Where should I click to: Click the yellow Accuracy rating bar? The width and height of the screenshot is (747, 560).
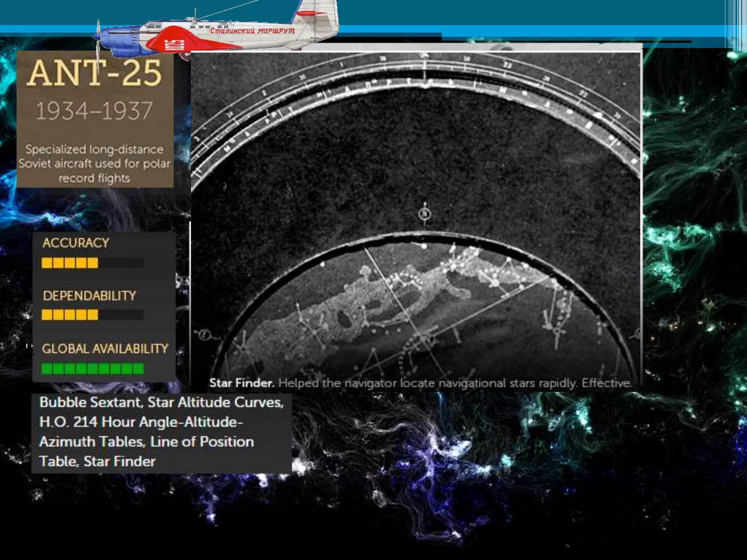70,263
